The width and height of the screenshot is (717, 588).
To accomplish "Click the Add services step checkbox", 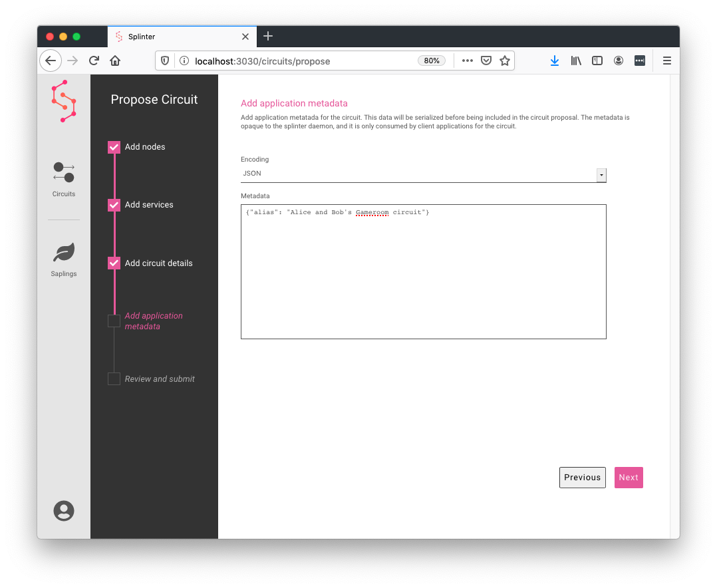I will (114, 205).
